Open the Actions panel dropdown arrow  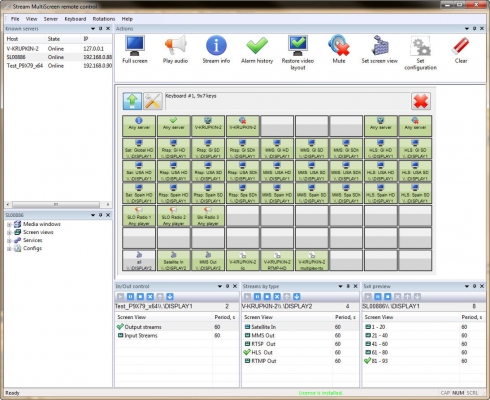coord(467,29)
